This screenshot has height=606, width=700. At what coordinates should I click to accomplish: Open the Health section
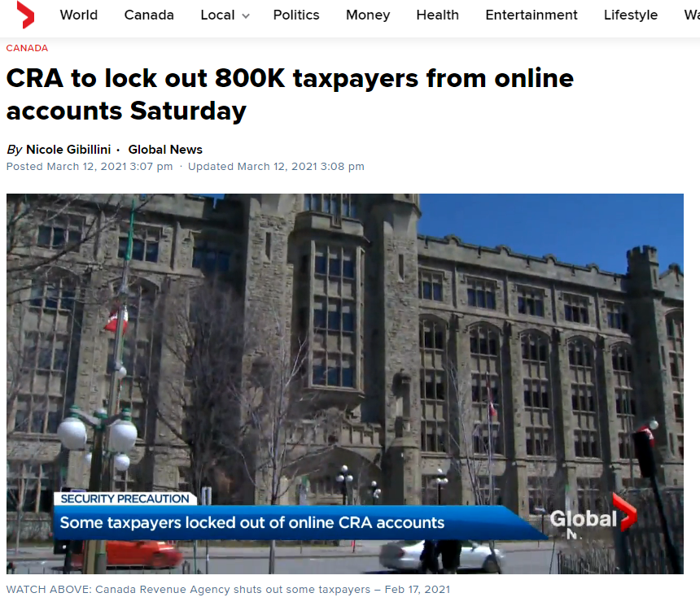438,15
